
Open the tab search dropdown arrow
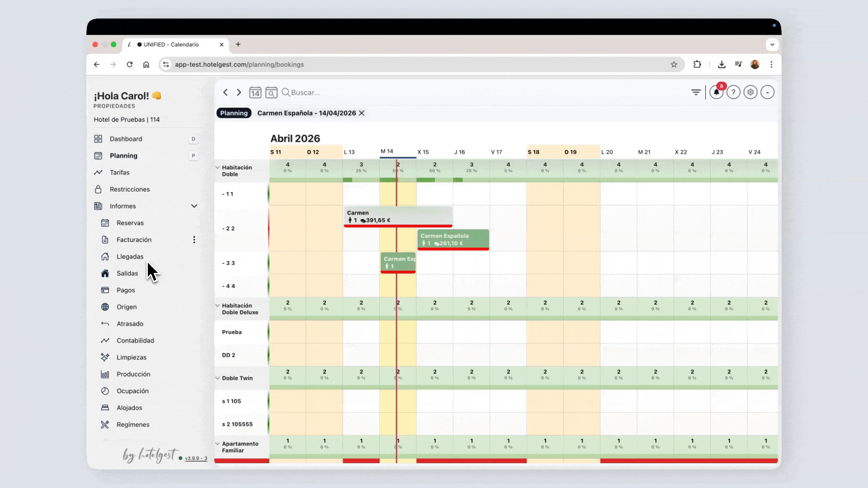(772, 44)
